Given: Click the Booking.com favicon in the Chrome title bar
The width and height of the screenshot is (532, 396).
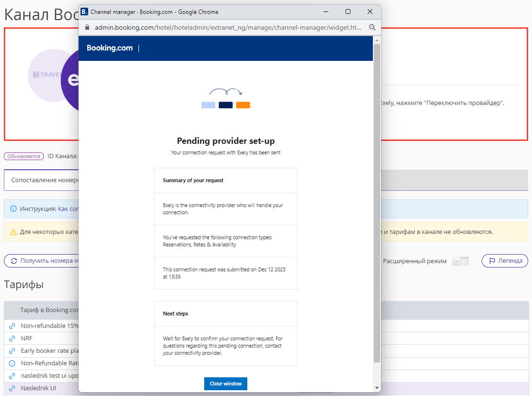Looking at the screenshot, I should click(84, 12).
